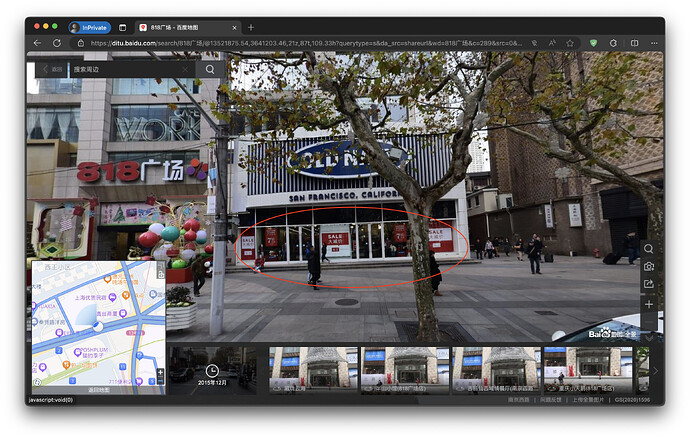
Task: Zoom in panorama with plus button
Action: tap(649, 304)
